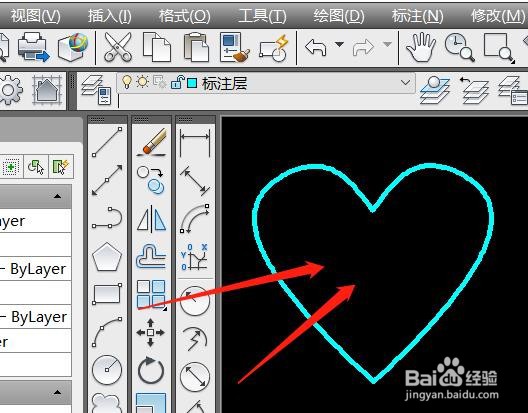Viewport: 528px width, 413px height.
Task: Select the Jogged dimension tool
Action: [x=195, y=339]
